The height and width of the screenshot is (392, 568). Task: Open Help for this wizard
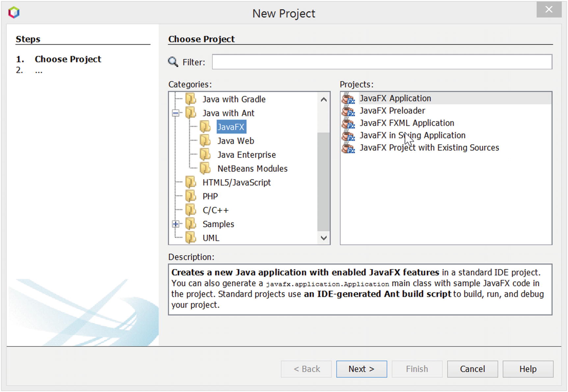528,369
